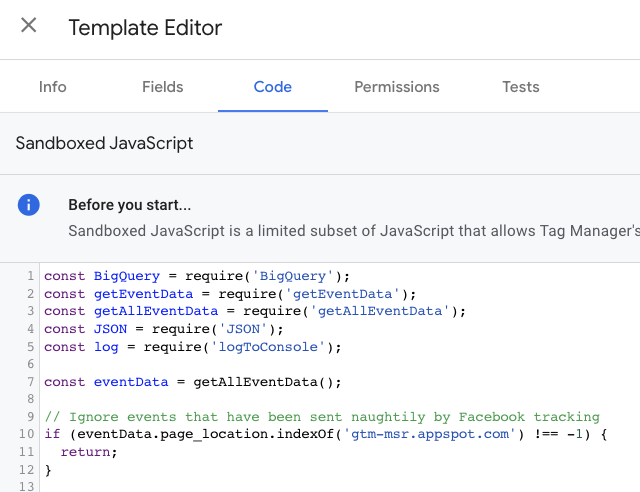Open the Fields tab
640x492 pixels.
point(162,87)
